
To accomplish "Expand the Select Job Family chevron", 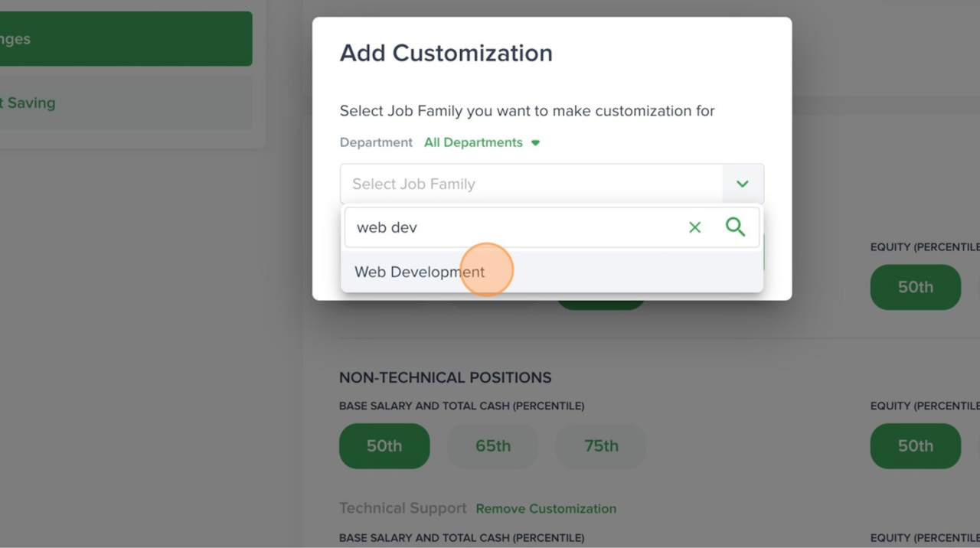I will coord(742,184).
